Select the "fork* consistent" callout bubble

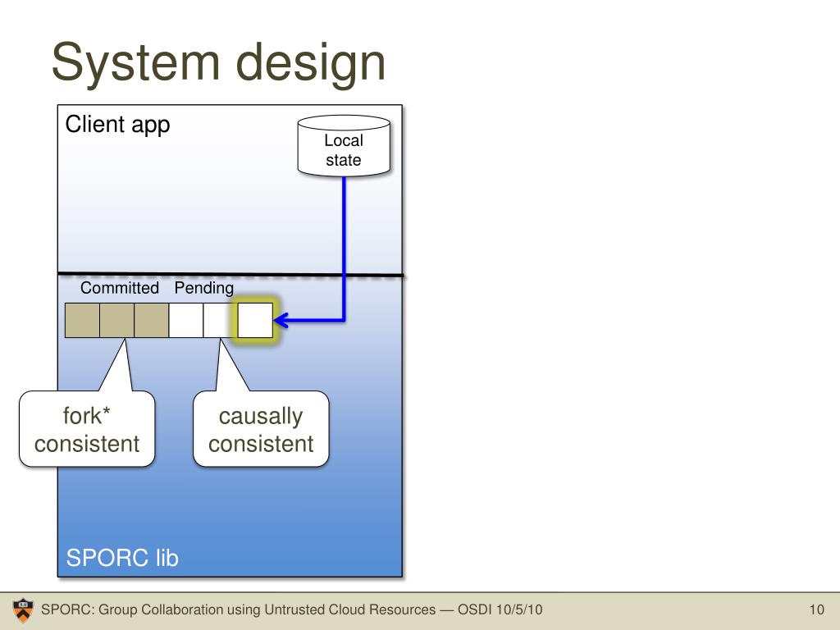87,428
